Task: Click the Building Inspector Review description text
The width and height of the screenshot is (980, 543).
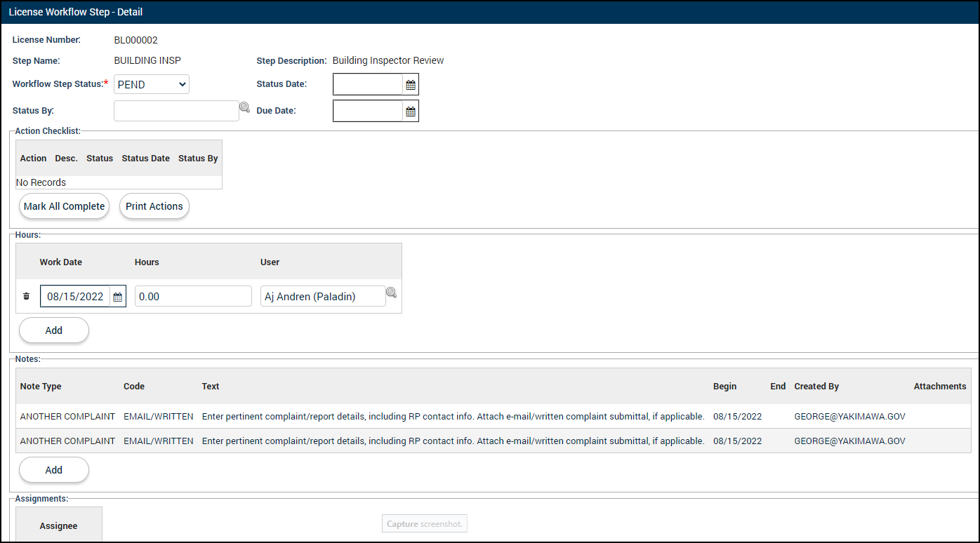Action: pos(388,60)
